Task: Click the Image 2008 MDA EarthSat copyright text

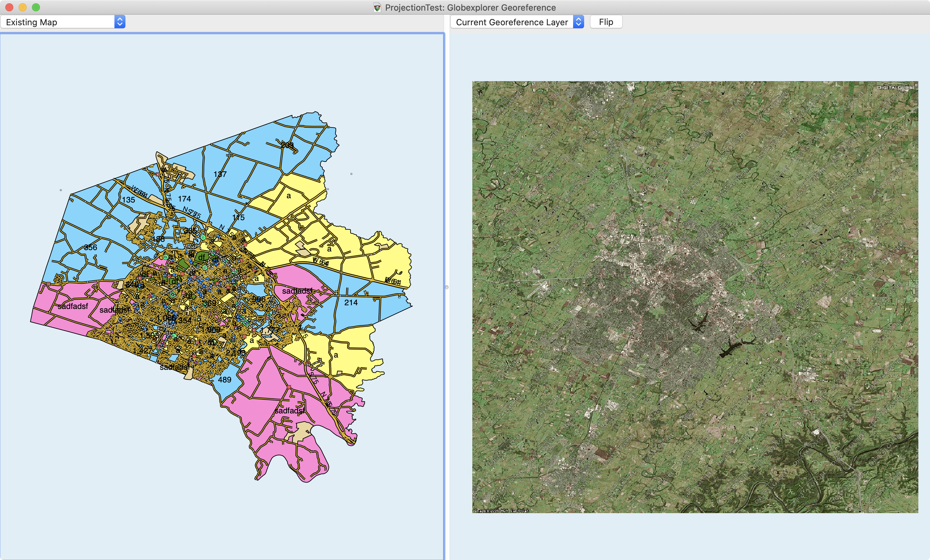Action: click(x=501, y=510)
